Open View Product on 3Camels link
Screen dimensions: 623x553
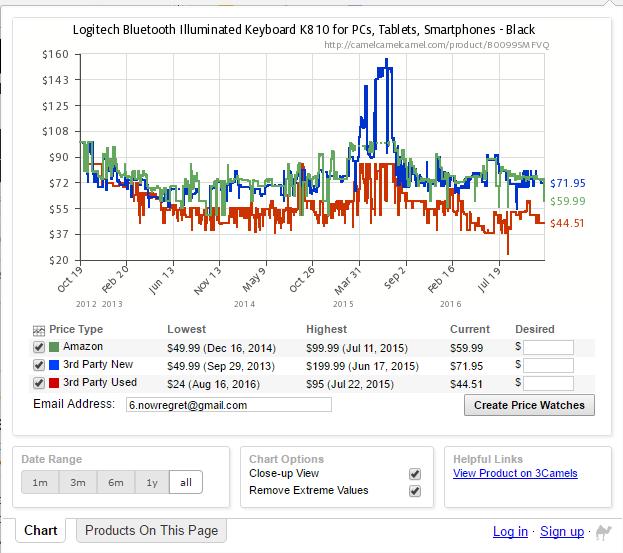tap(515, 474)
